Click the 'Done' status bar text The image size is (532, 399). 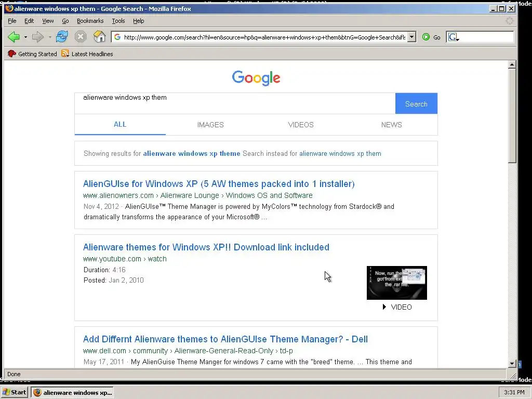click(x=14, y=374)
